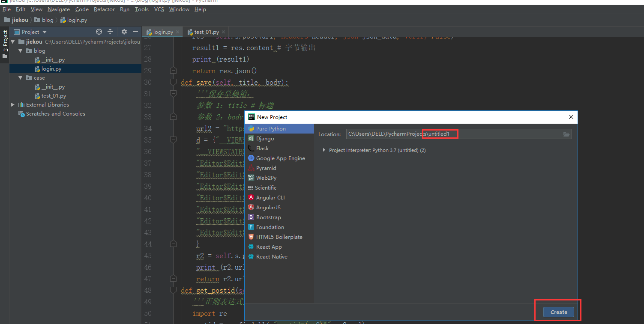Select __init__.py under blog folder
644x324 pixels.
pos(50,60)
